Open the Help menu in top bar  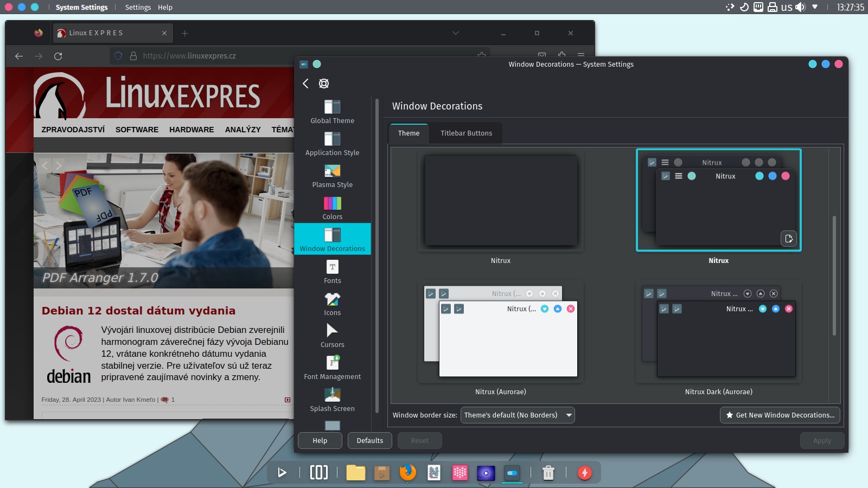[165, 7]
